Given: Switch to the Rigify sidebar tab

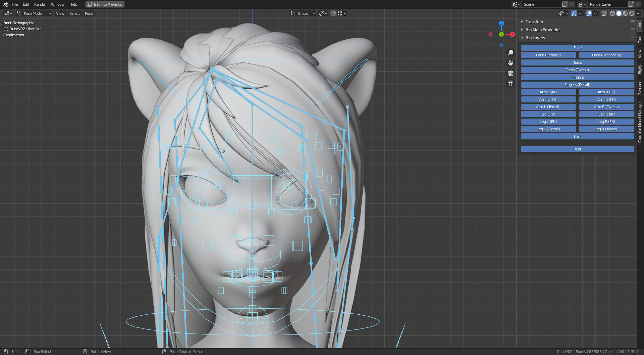Looking at the screenshot, I should tap(640, 70).
